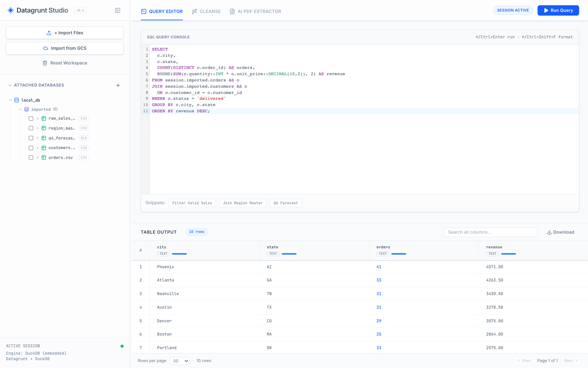Open the rows per page dropdown
Image resolution: width=588 pixels, height=368 pixels.
click(x=180, y=361)
